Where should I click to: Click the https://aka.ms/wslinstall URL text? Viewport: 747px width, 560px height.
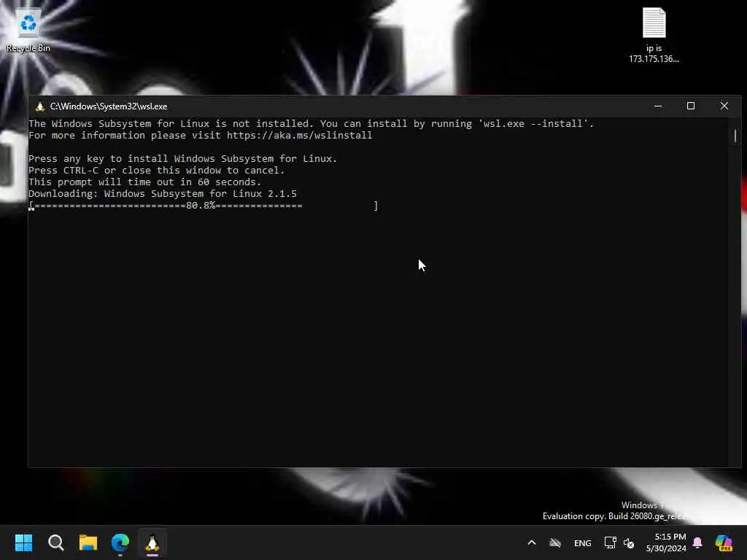(x=299, y=135)
